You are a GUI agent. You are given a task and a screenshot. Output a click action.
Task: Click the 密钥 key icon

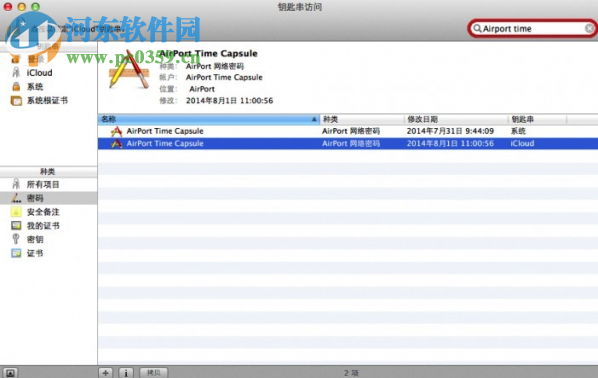tap(16, 239)
